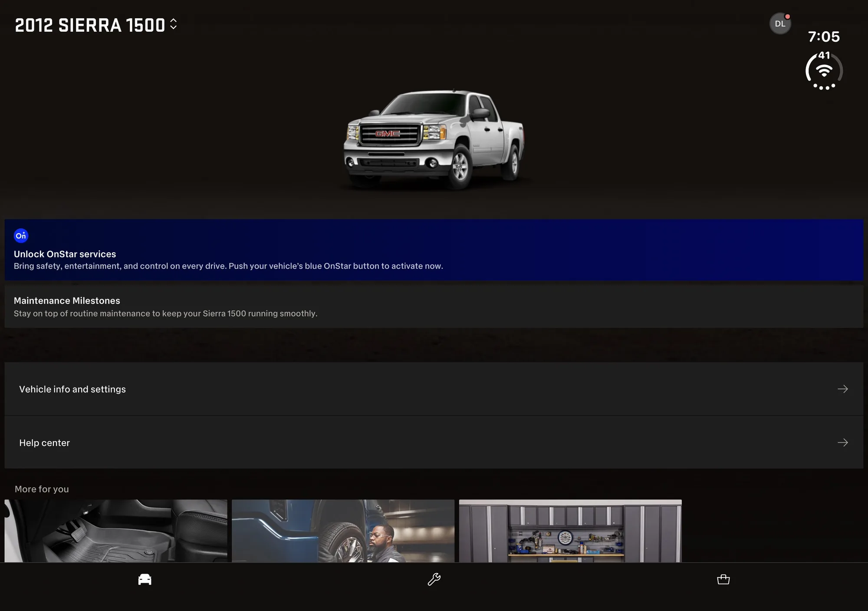Click the arrow on Vehicle info and settings row

[x=842, y=389]
